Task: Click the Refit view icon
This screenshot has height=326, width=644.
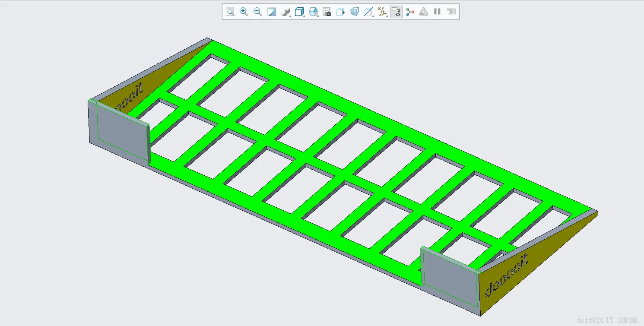Action: (x=230, y=12)
